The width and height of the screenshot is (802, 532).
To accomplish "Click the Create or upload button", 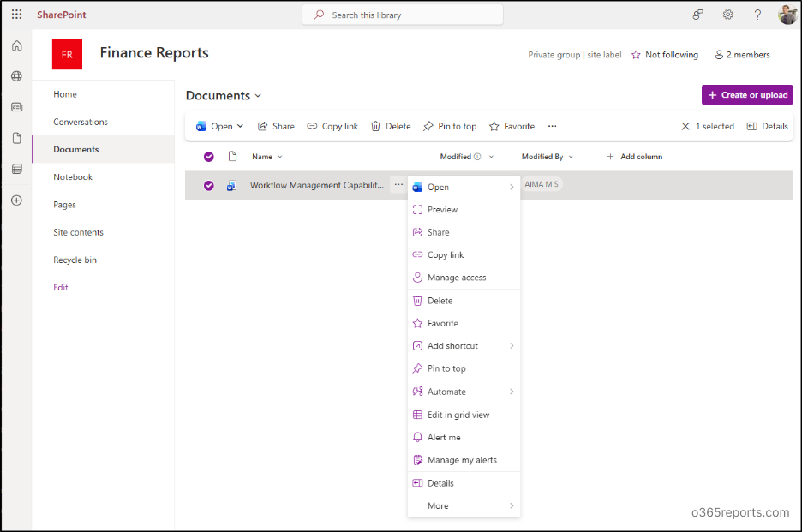I will (746, 94).
